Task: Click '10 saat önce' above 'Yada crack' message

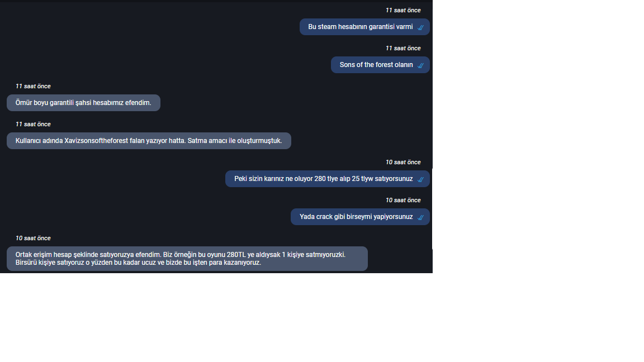Action: [403, 201]
